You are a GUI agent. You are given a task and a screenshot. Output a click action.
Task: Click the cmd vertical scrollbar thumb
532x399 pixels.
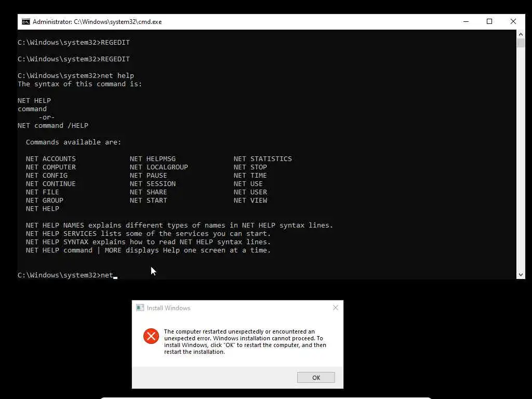[521, 43]
